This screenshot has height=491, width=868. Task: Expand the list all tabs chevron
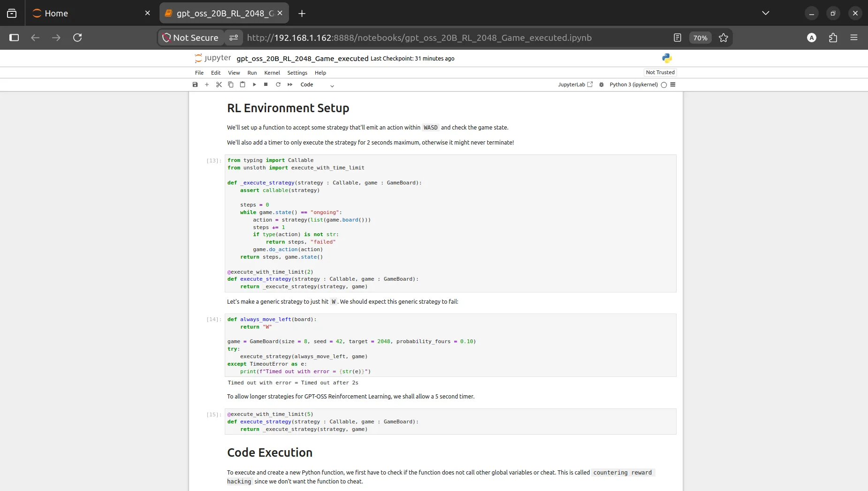point(766,13)
